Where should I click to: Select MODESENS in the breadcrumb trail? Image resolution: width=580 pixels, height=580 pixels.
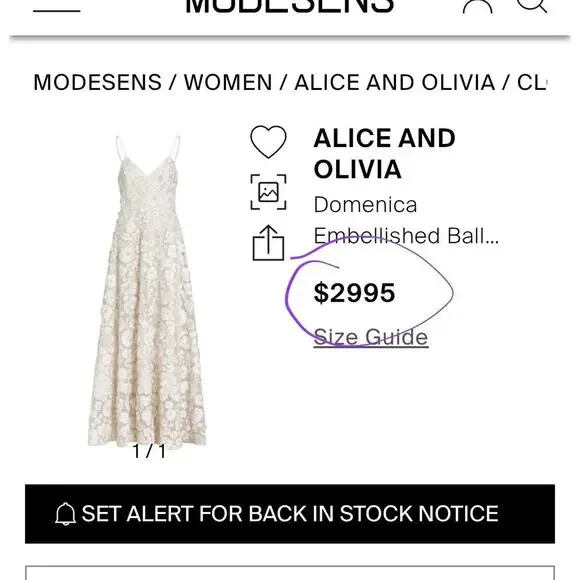[98, 82]
